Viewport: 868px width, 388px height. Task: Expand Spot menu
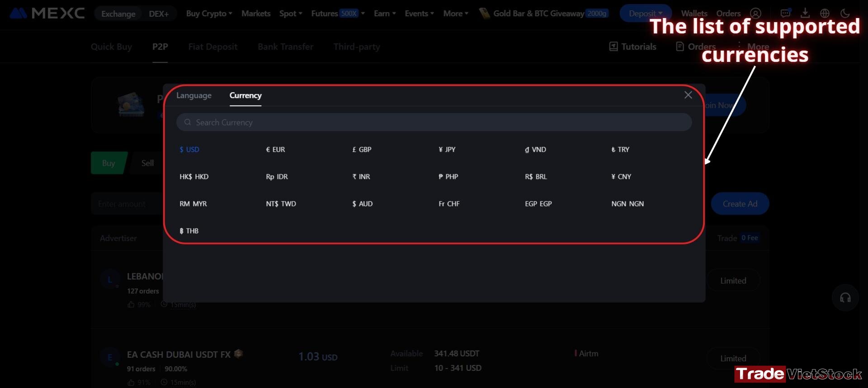coord(291,14)
